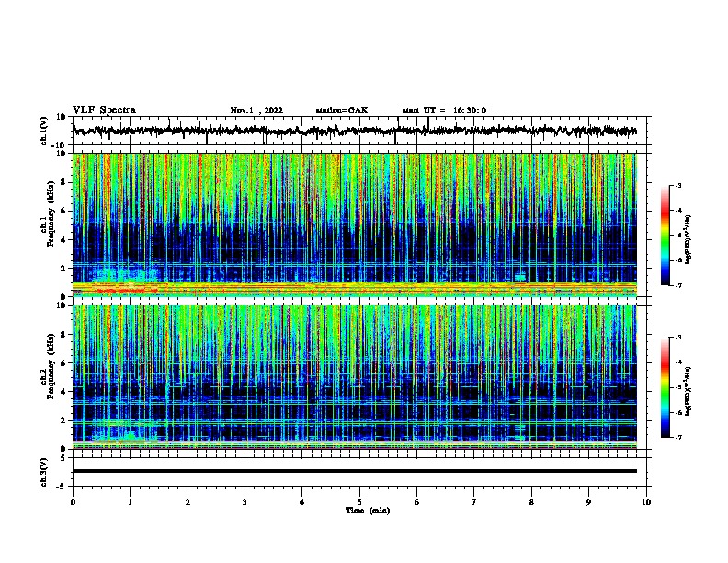728x563 pixels.
Task: Click the "-5" tick of ch.3(V) axis
Action: click(x=63, y=487)
